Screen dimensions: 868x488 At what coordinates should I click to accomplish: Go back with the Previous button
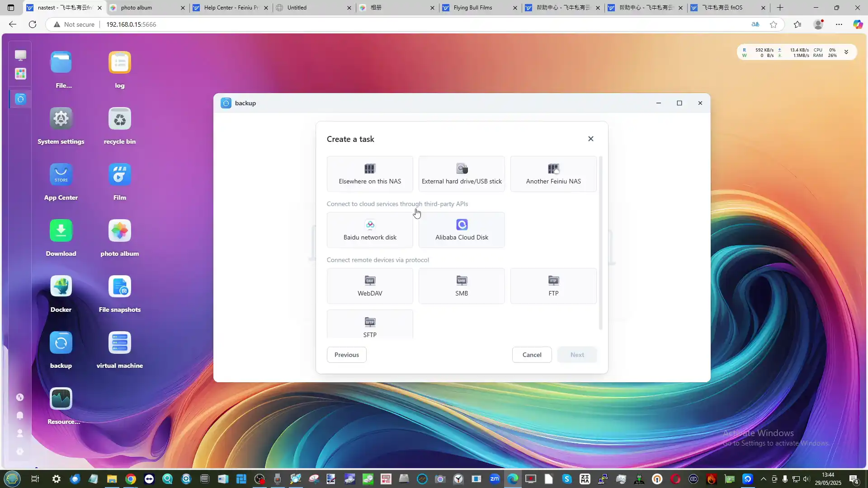click(x=347, y=355)
